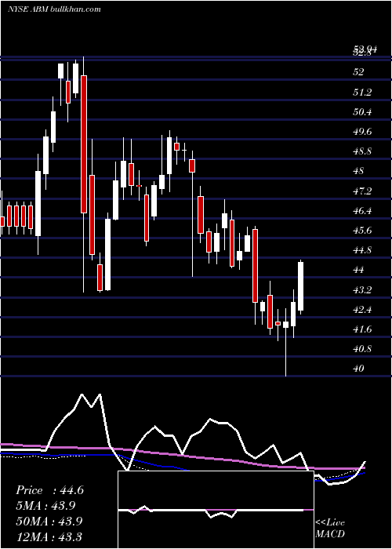The height and width of the screenshot is (549, 392).
Task: Click the 12MA : 43.3 readout
Action: point(49,536)
